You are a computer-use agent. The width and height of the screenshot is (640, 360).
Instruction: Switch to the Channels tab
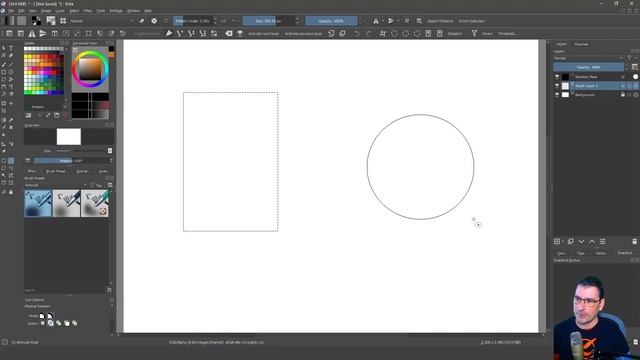pos(581,44)
